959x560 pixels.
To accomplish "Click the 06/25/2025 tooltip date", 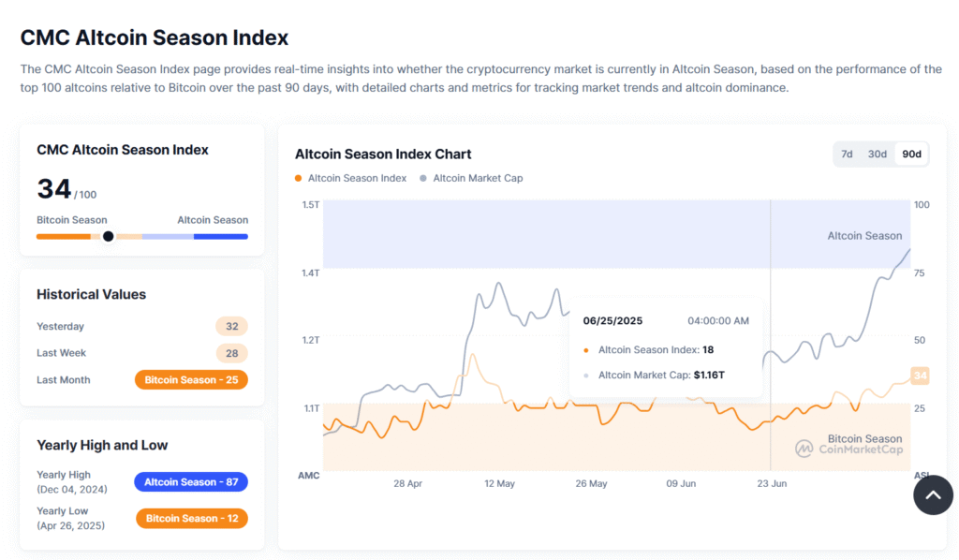I will click(612, 321).
